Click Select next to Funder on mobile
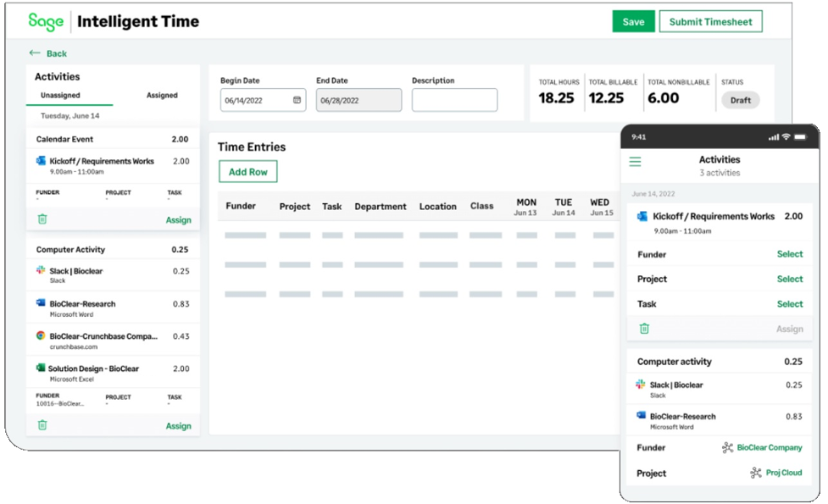 pyautogui.click(x=790, y=254)
